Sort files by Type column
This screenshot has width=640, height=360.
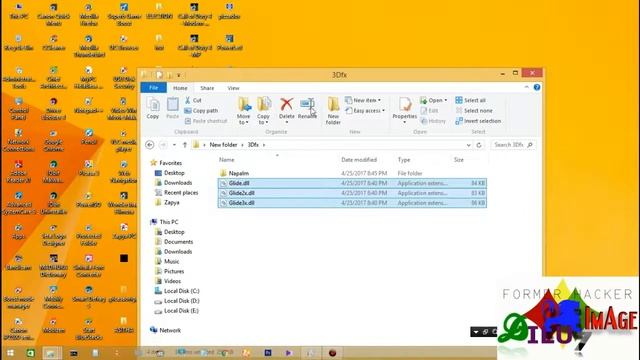[404, 160]
